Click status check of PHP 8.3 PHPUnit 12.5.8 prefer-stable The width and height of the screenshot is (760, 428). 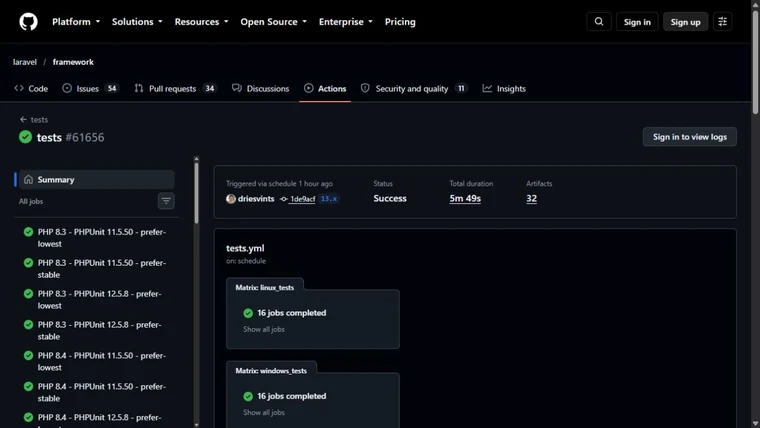click(x=28, y=325)
